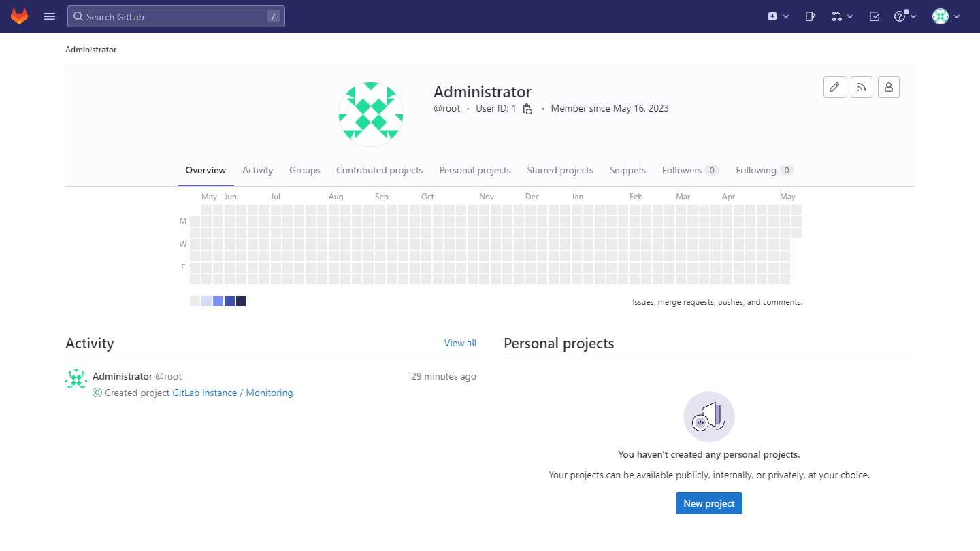Open the GitLab logo home link

(19, 16)
